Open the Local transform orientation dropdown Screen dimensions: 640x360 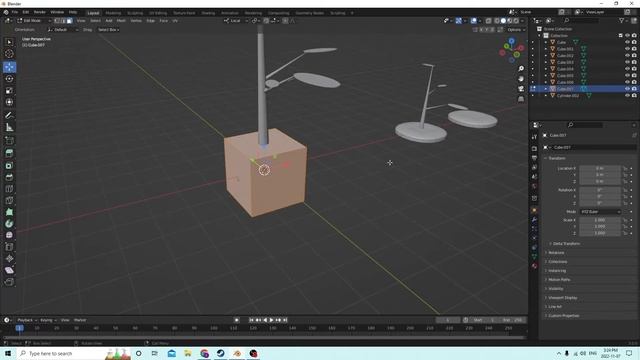236,20
